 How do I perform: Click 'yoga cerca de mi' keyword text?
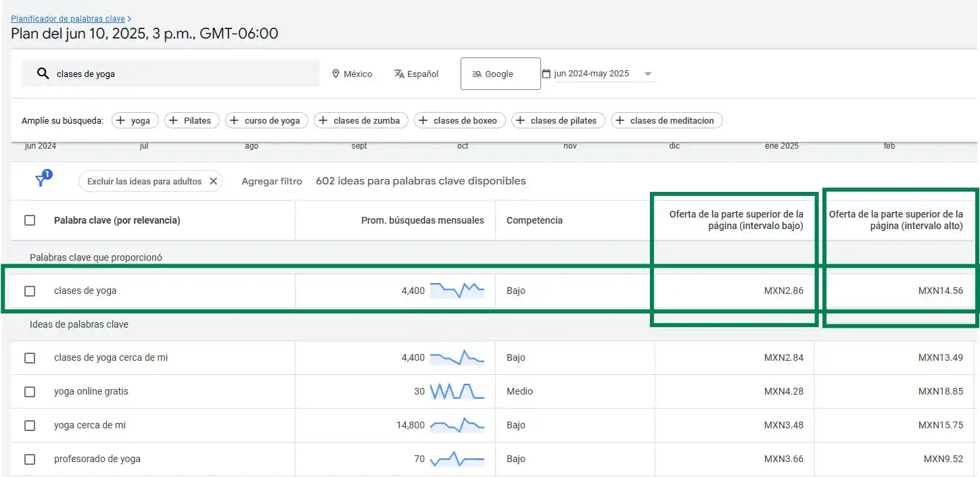[x=90, y=425]
